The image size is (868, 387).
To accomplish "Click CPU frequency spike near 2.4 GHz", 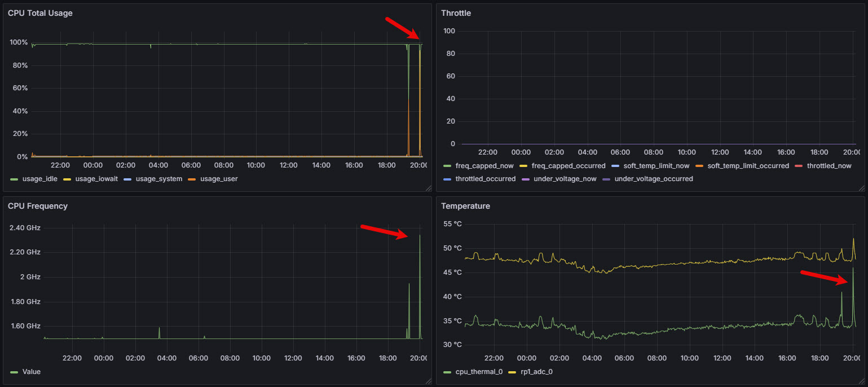I will coord(420,236).
